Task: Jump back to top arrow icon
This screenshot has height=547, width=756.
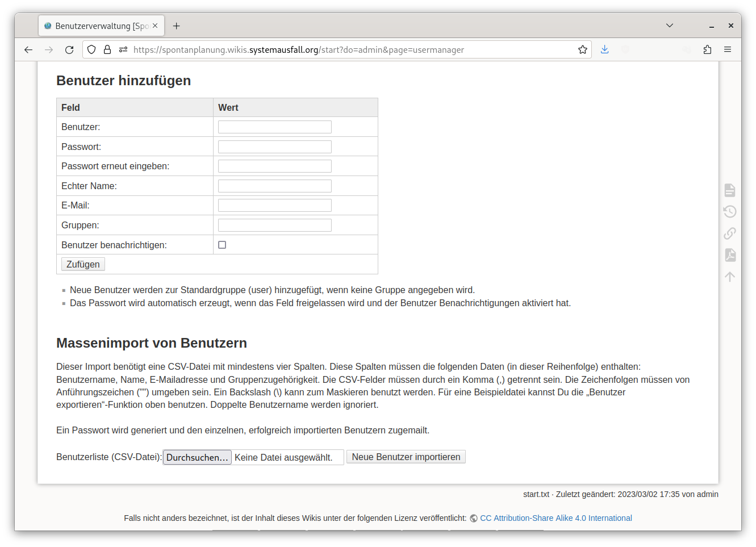Action: (x=730, y=277)
